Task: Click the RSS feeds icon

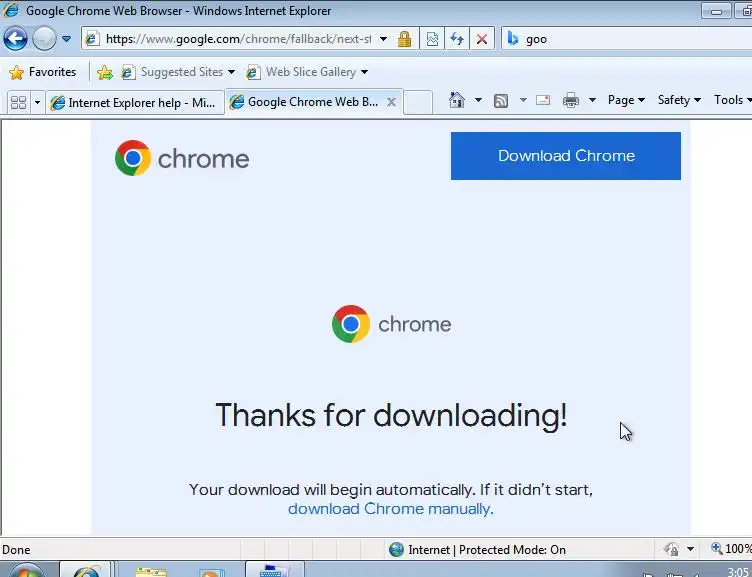Action: pyautogui.click(x=501, y=100)
